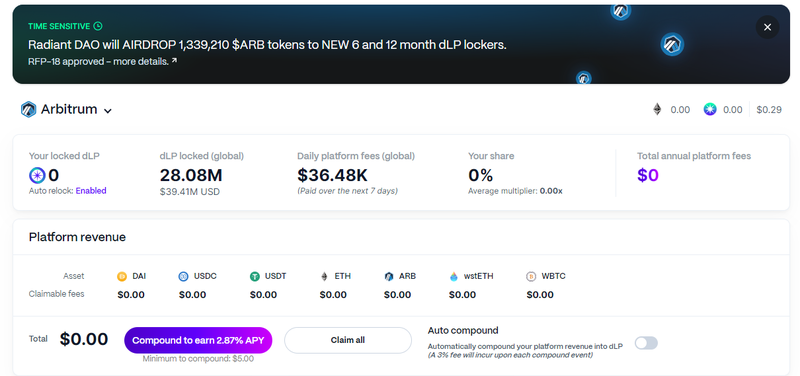Click the WBTC asset icon

click(x=531, y=277)
